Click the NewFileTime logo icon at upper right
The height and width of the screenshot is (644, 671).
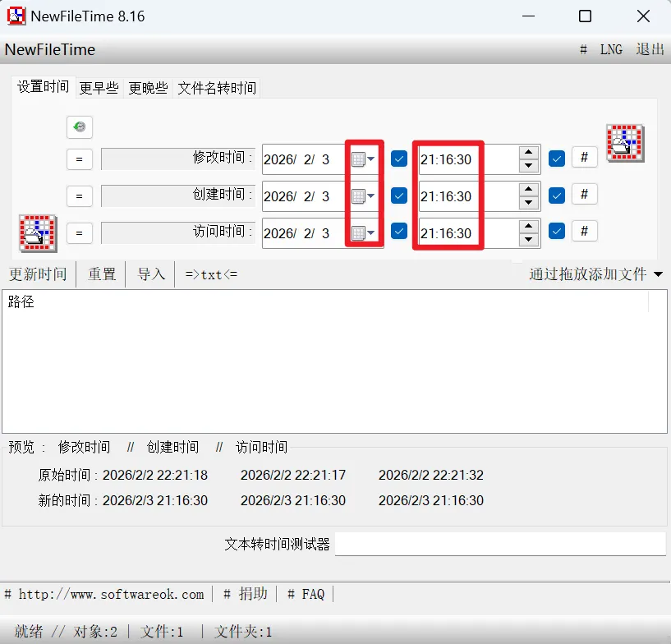[625, 143]
